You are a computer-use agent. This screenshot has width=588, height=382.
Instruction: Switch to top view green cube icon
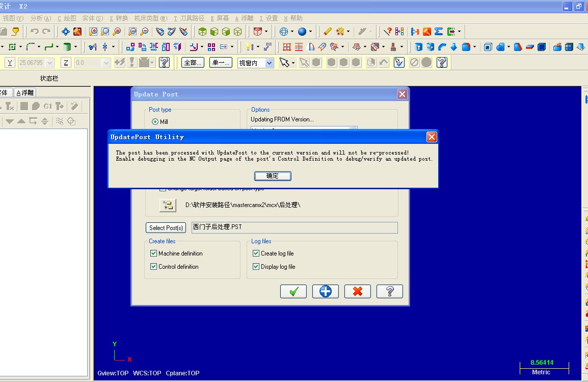click(202, 32)
